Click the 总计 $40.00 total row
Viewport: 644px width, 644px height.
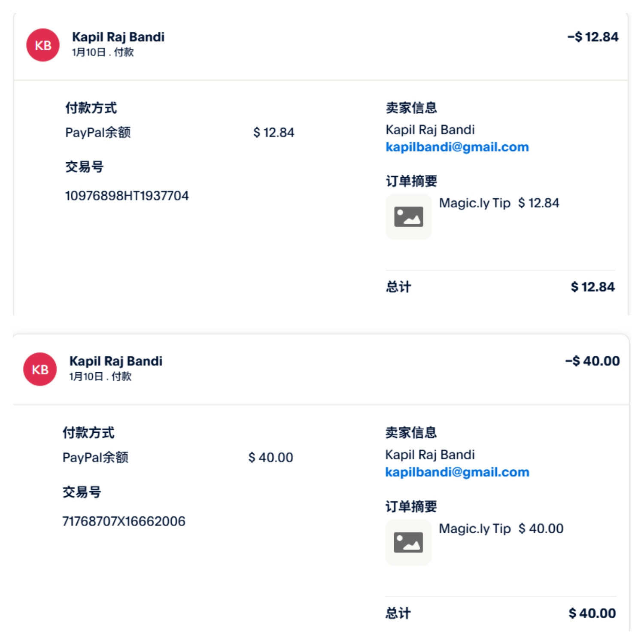pyautogui.click(x=501, y=613)
